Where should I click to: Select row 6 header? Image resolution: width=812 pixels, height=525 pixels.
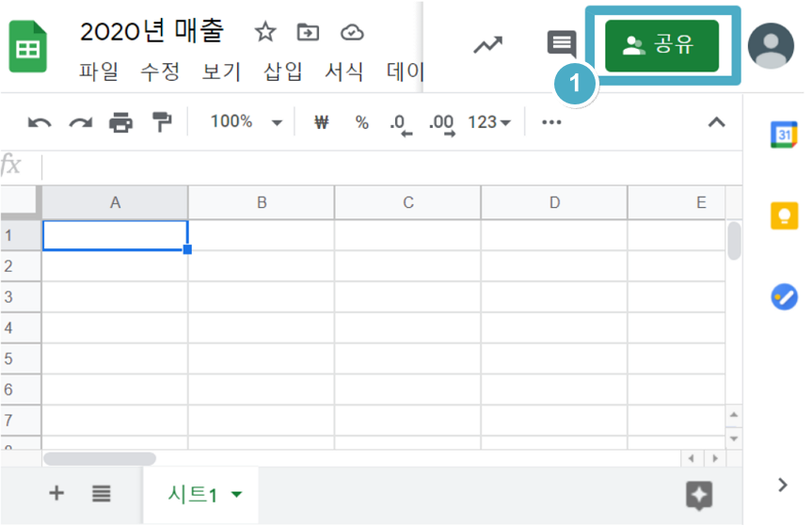(20, 390)
